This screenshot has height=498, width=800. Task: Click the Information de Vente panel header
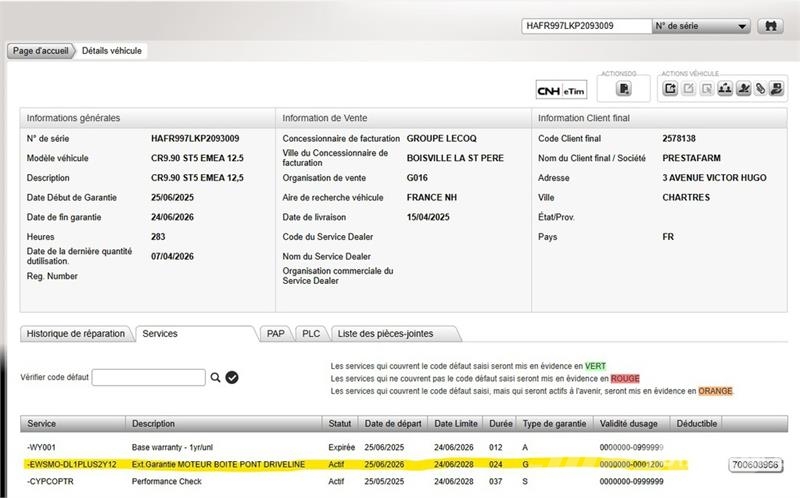tap(404, 118)
